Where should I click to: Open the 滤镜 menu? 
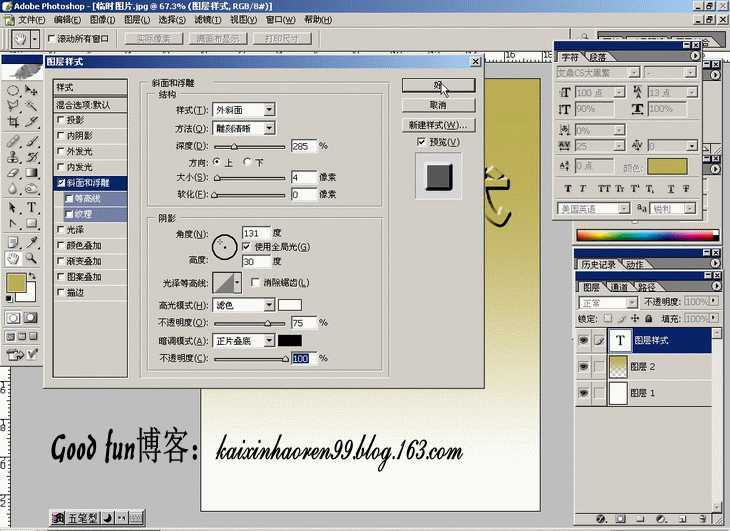pyautogui.click(x=208, y=20)
